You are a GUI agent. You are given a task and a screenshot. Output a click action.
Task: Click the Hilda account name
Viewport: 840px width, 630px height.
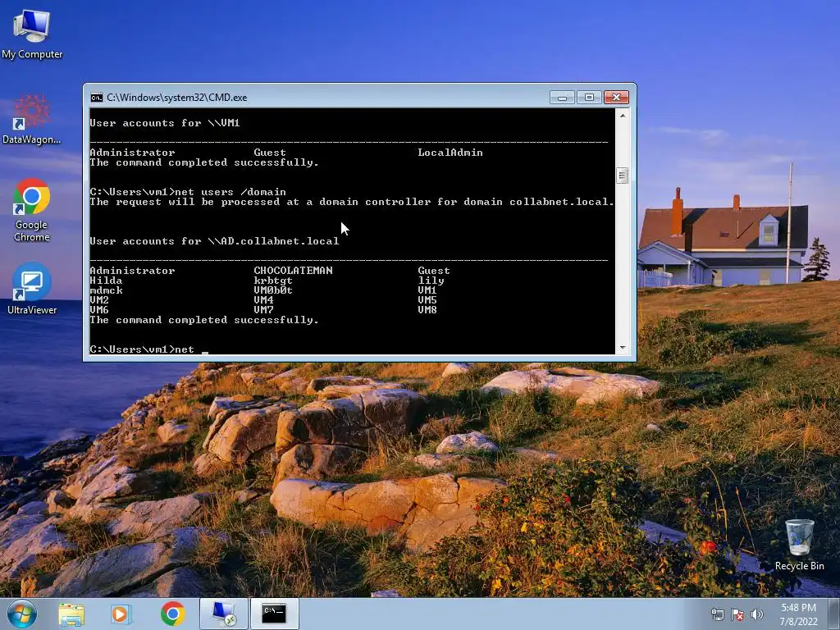(x=106, y=281)
